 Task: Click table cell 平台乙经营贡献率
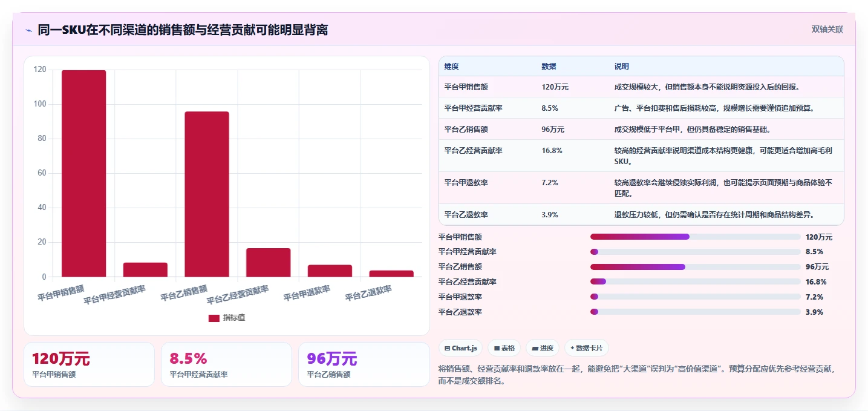(x=474, y=151)
